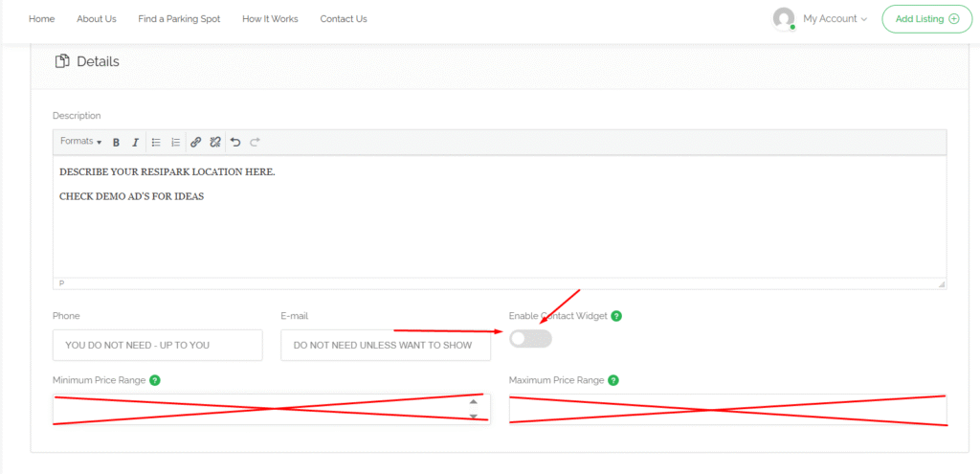The width and height of the screenshot is (980, 474).
Task: Open the Formats dropdown
Action: [80, 142]
